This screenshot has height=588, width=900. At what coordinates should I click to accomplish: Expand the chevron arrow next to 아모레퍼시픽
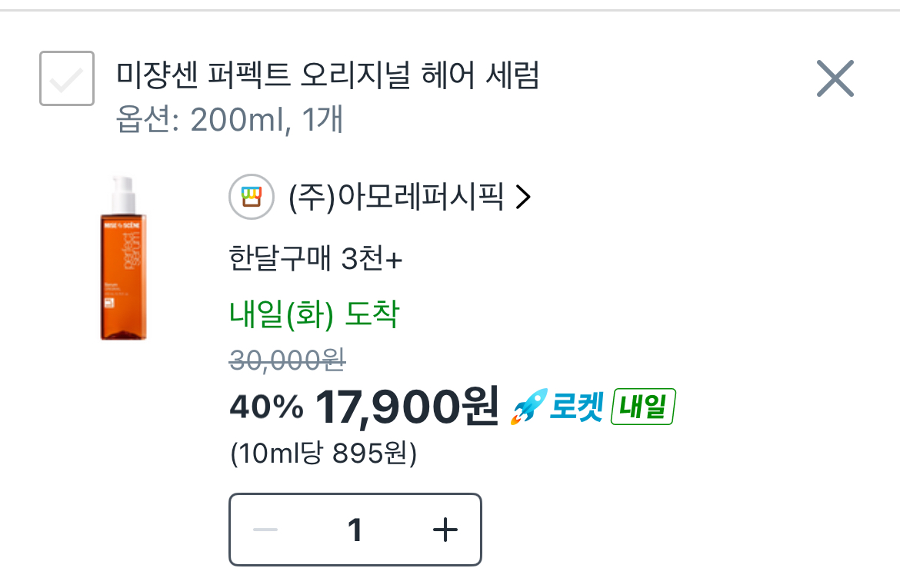[x=523, y=198]
